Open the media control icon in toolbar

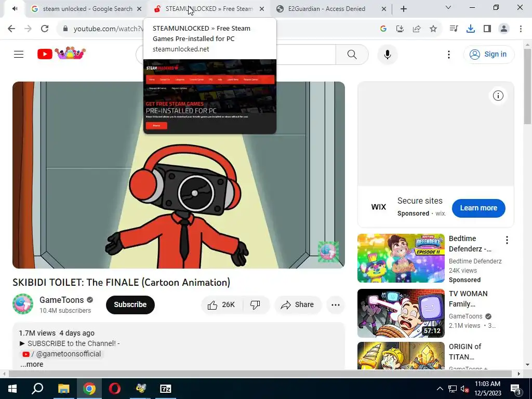[x=454, y=29]
